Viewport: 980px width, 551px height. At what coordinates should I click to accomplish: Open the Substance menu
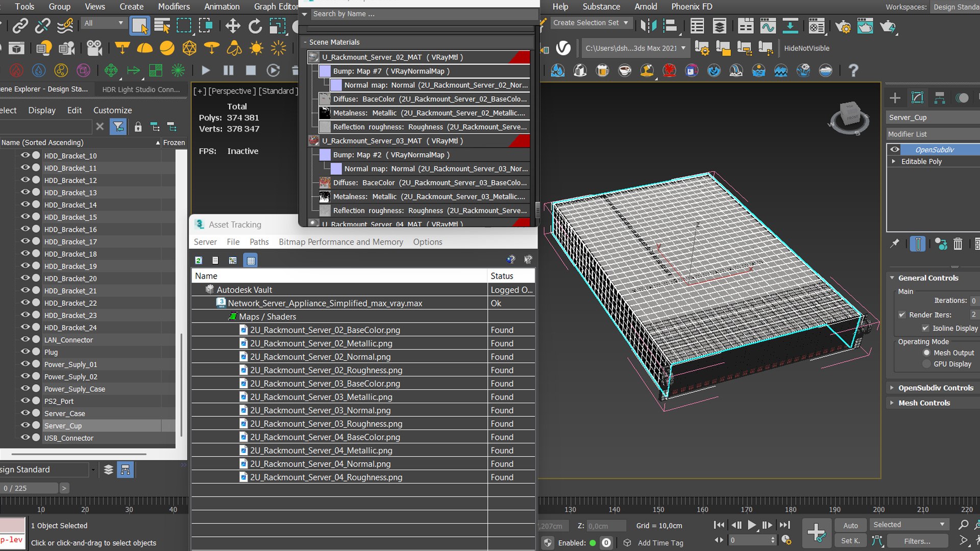(x=601, y=7)
